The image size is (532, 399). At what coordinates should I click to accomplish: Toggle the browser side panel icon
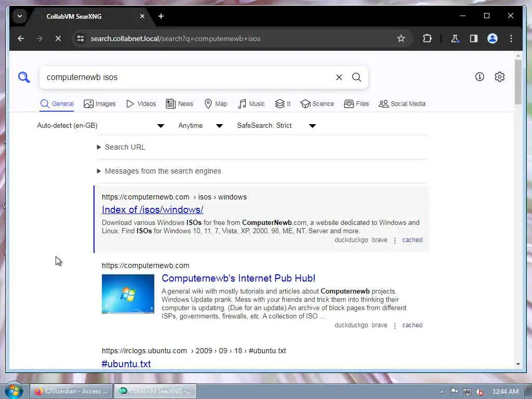474,38
